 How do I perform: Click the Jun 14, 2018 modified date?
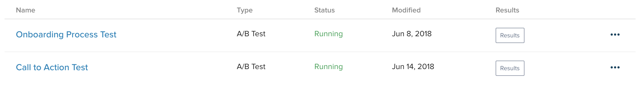413,67
